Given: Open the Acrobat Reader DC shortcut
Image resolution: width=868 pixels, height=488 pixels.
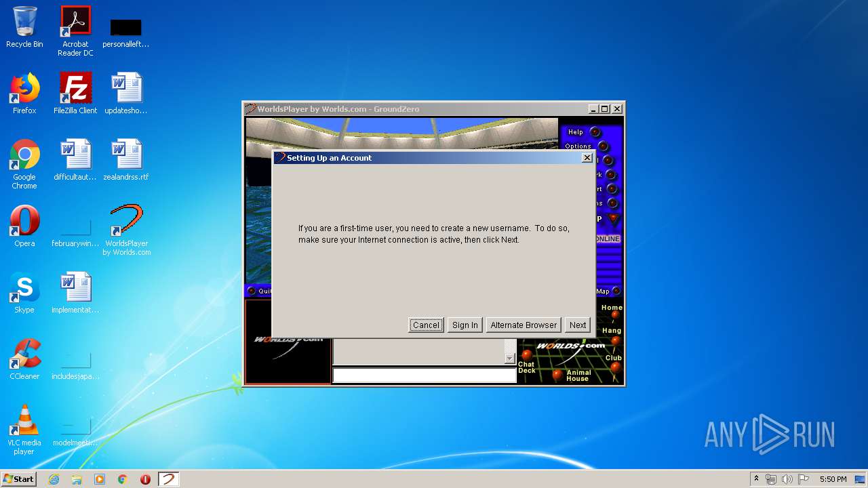Looking at the screenshot, I should (x=75, y=31).
